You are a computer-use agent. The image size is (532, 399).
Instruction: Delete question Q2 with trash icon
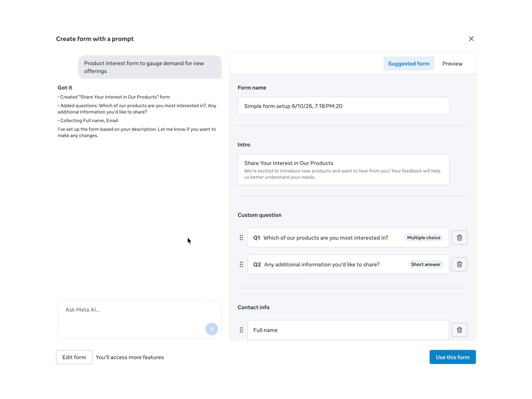459,264
